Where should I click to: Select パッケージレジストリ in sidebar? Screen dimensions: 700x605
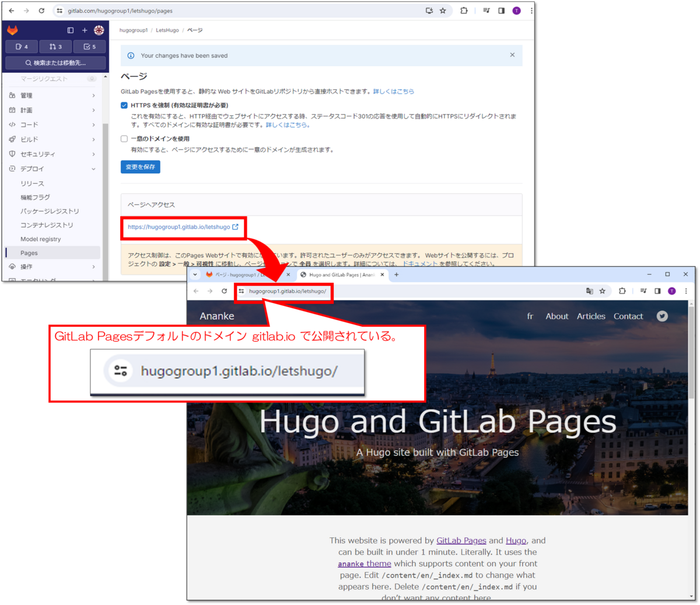click(52, 211)
